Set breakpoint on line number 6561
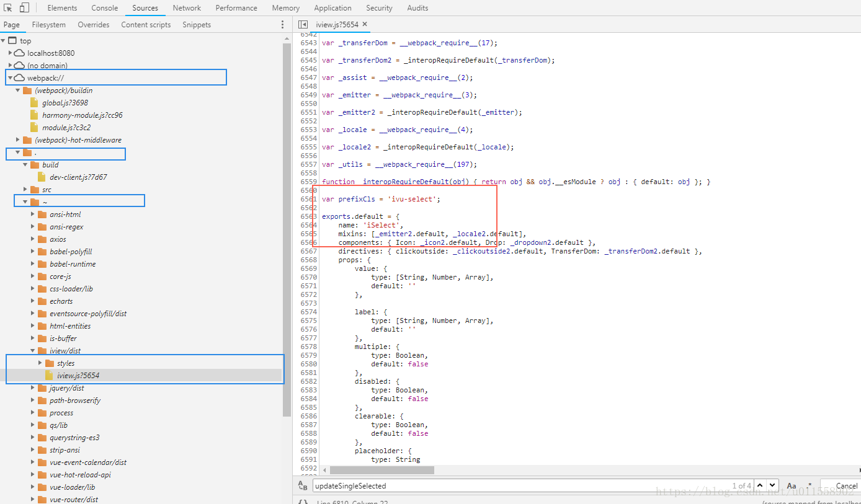The width and height of the screenshot is (861, 504). point(308,199)
